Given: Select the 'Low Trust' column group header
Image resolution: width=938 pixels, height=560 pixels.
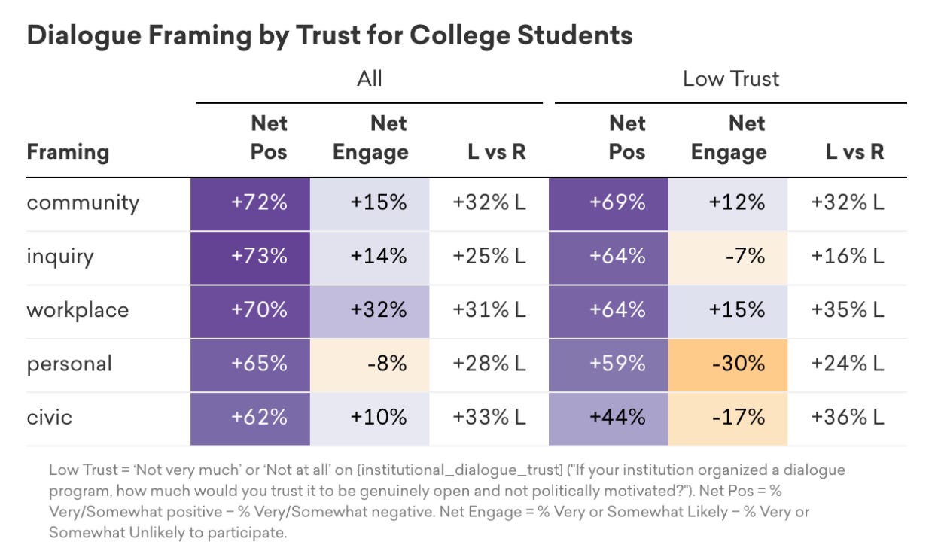Looking at the screenshot, I should coord(730,78).
